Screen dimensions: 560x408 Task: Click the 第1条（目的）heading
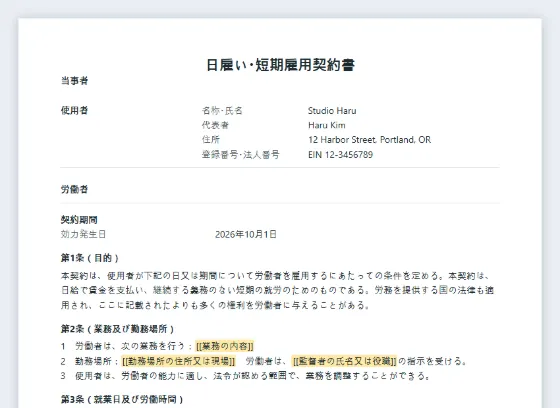click(90, 258)
